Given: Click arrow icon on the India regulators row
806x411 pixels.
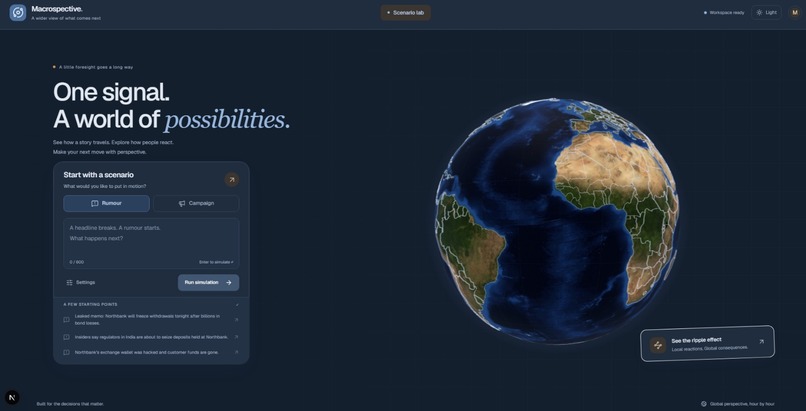Looking at the screenshot, I should pos(236,337).
